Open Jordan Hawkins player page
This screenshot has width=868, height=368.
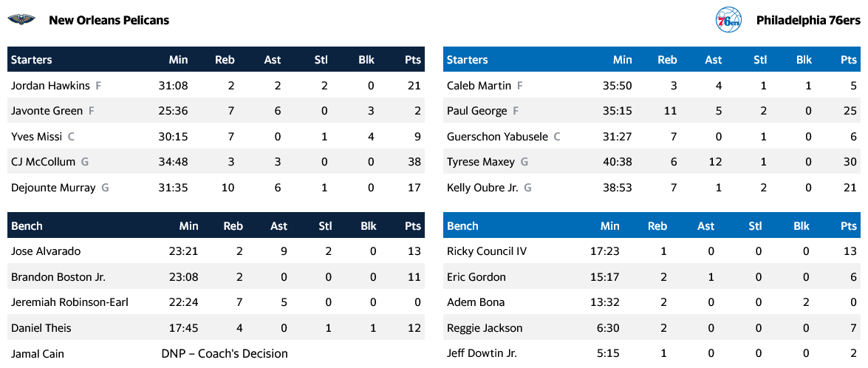[50, 86]
